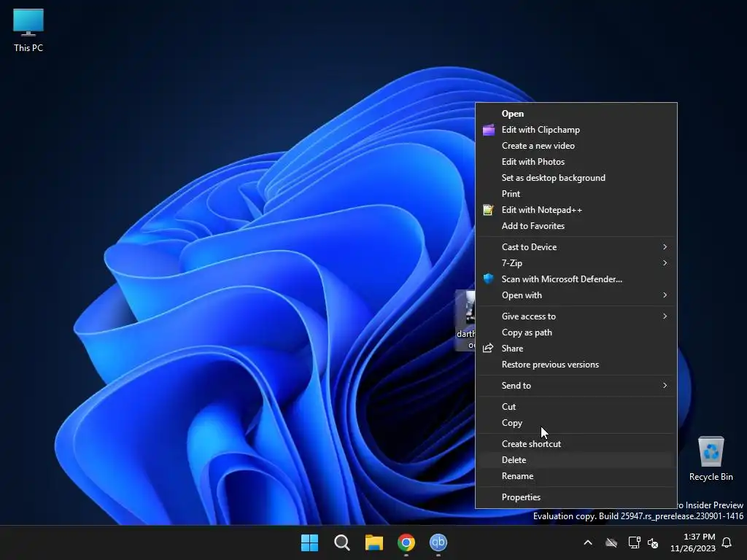This screenshot has width=747, height=560.
Task: Expand the Send to submenu
Action: (x=576, y=385)
